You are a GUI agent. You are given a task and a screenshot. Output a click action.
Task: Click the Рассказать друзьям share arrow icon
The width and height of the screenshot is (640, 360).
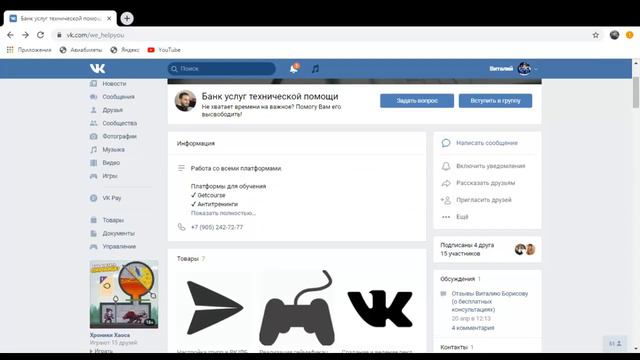click(x=446, y=183)
